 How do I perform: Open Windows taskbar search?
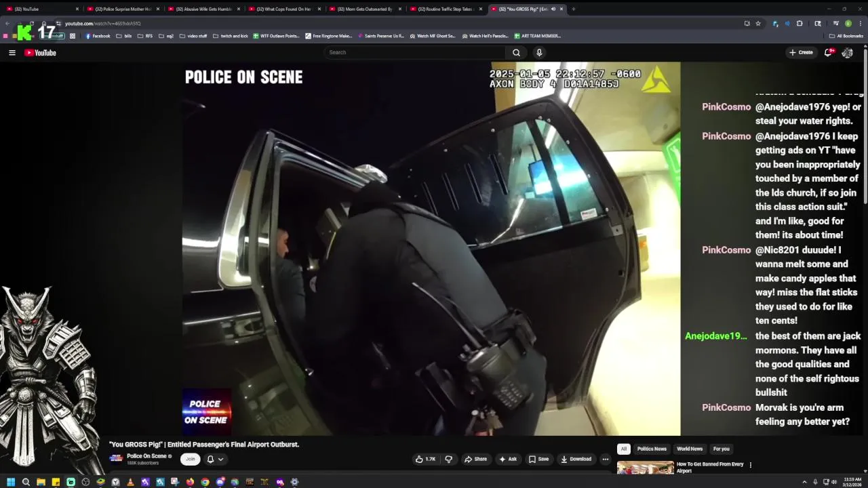click(26, 482)
